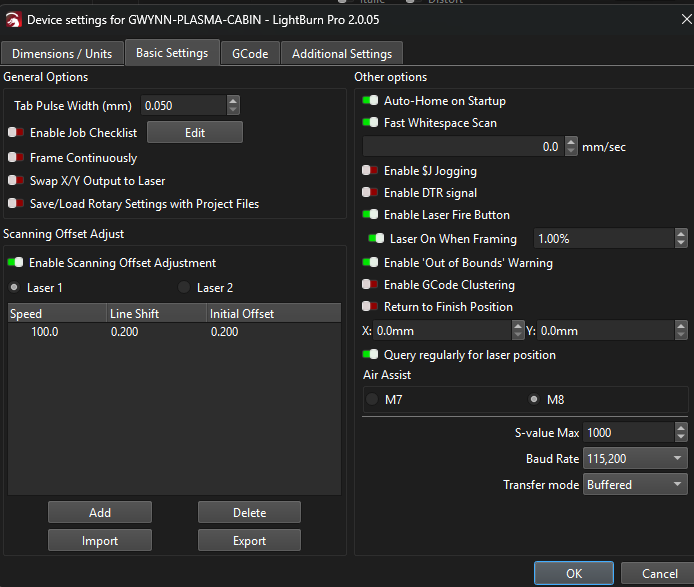Decrease the Y finish position value
This screenshot has height=587, width=694.
click(681, 335)
